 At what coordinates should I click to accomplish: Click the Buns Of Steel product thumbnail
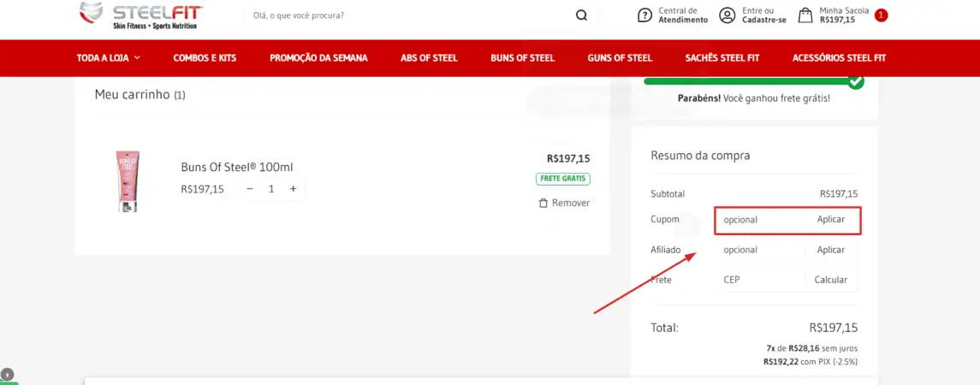point(128,181)
